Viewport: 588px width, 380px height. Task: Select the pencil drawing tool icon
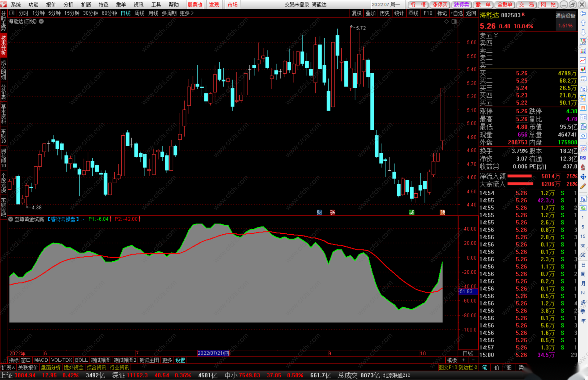(x=583, y=186)
